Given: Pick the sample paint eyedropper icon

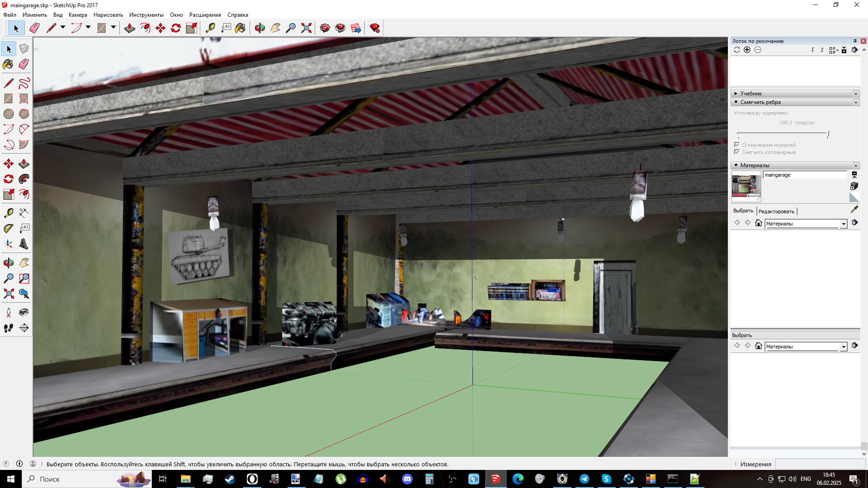Looking at the screenshot, I should pos(854,210).
